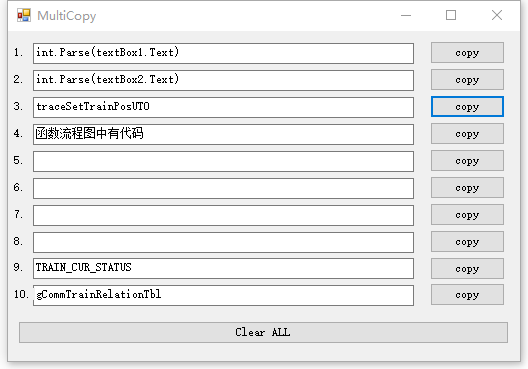Screen dimensions: 528x369
Task: Click the MultiCopy app icon in title bar
Action: coord(24,15)
